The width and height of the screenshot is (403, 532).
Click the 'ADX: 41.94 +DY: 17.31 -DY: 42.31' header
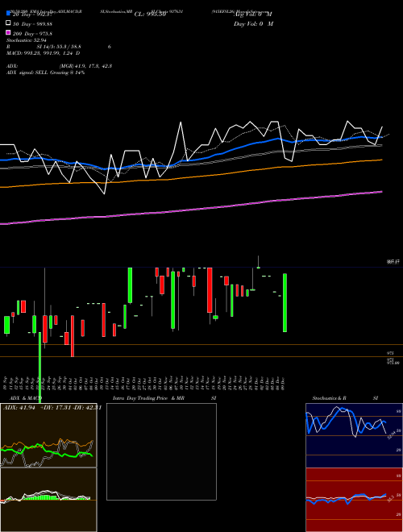(x=52, y=408)
